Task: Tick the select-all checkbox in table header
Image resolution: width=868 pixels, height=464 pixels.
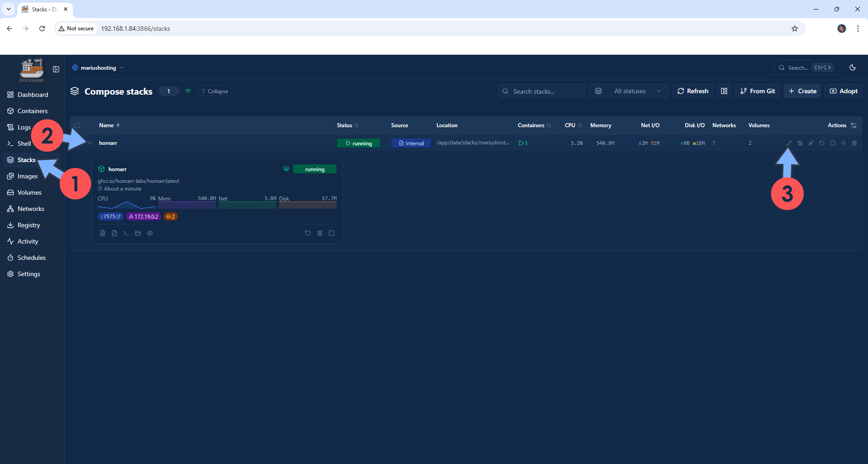Action: click(x=77, y=125)
